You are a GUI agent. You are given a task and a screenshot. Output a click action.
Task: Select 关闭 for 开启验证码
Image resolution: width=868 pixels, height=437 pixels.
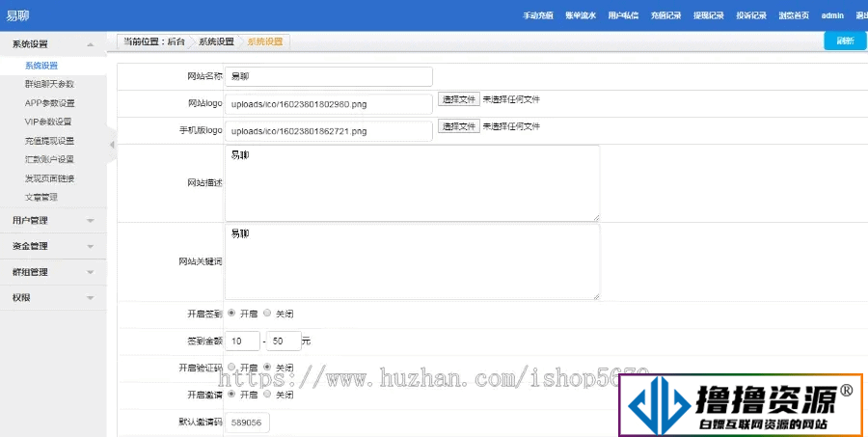pyautogui.click(x=267, y=367)
